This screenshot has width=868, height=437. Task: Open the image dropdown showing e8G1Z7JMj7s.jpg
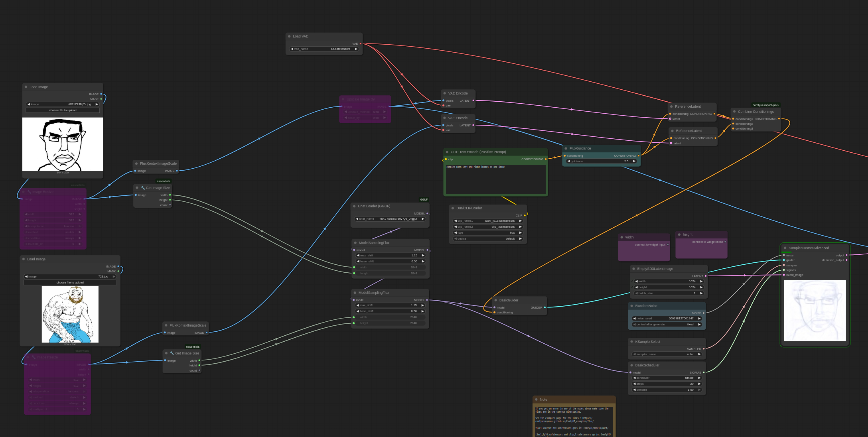click(63, 104)
